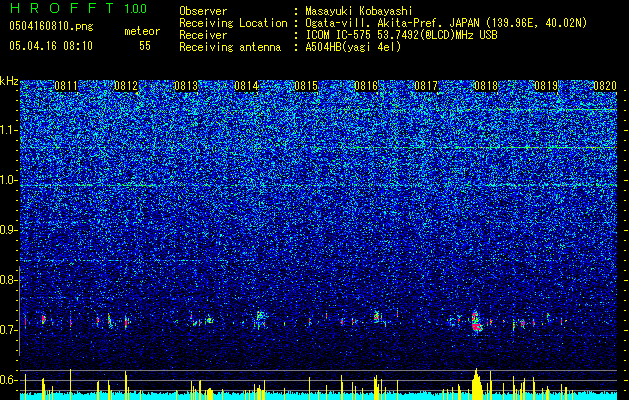Image resolution: width=629 pixels, height=400 pixels.
Task: Click the 0.9 frequency axis label
Action: pos(8,230)
